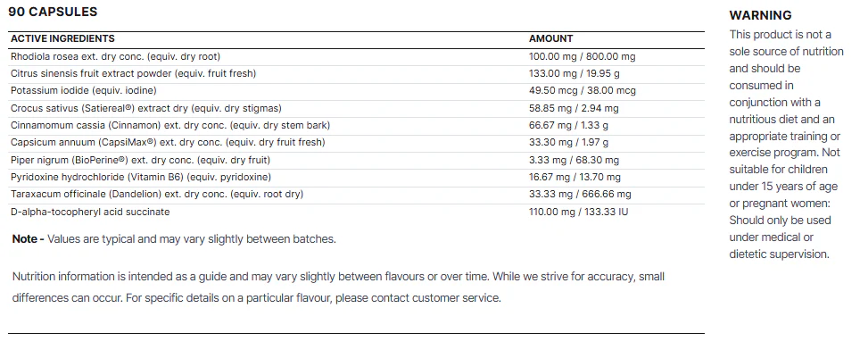Click the Piper nigrum BioPerine row
Image resolution: width=868 pixels, height=350 pixels.
[x=357, y=160]
